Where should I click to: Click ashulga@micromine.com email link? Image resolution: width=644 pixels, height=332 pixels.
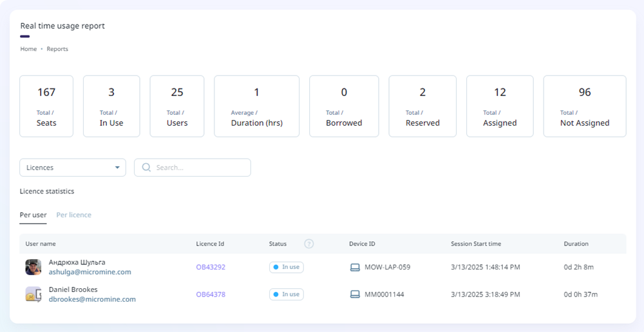pyautogui.click(x=90, y=272)
